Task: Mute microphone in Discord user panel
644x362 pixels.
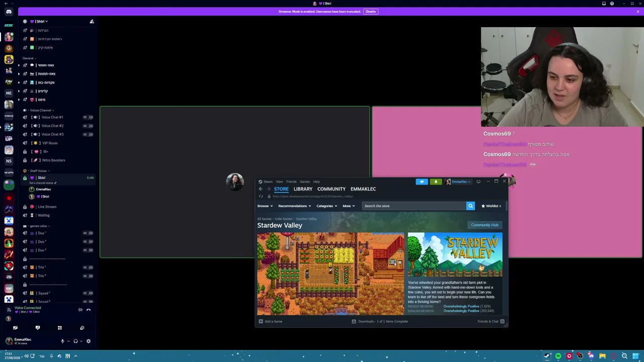Action: [62, 341]
